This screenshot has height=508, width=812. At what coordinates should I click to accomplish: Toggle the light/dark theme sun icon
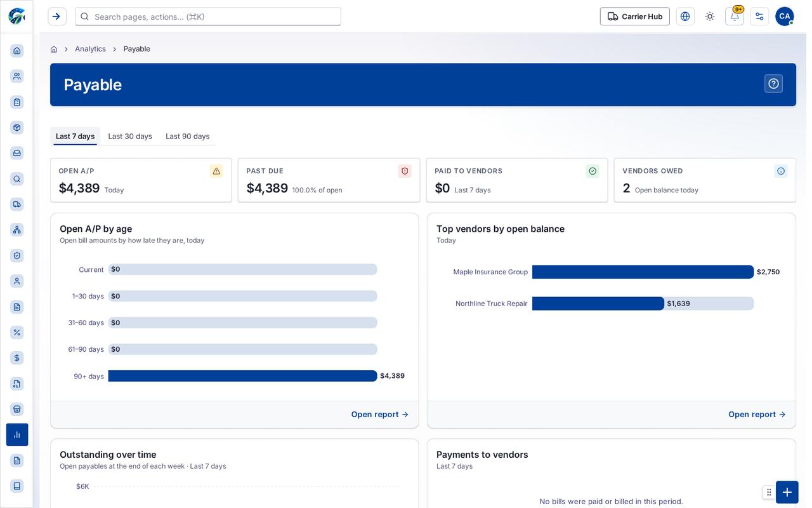coord(710,17)
